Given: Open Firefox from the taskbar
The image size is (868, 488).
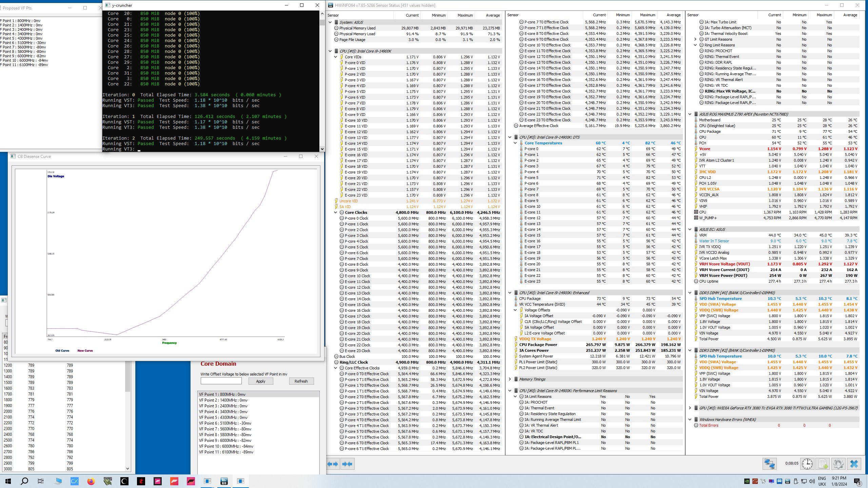Looking at the screenshot, I should (x=91, y=481).
